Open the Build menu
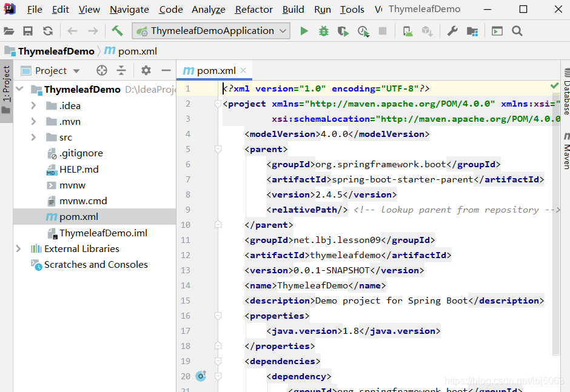This screenshot has height=392, width=570. [x=293, y=10]
